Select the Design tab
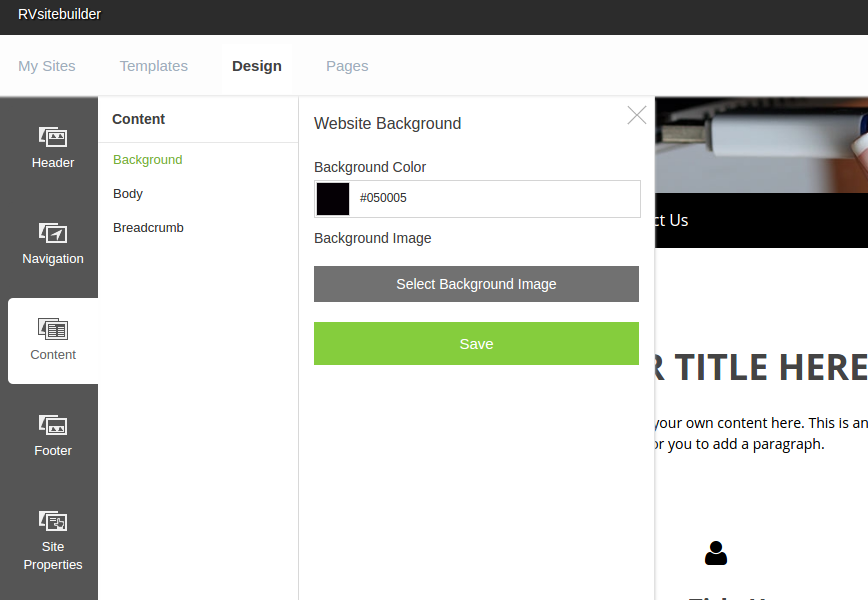The width and height of the screenshot is (868, 600). (x=257, y=66)
